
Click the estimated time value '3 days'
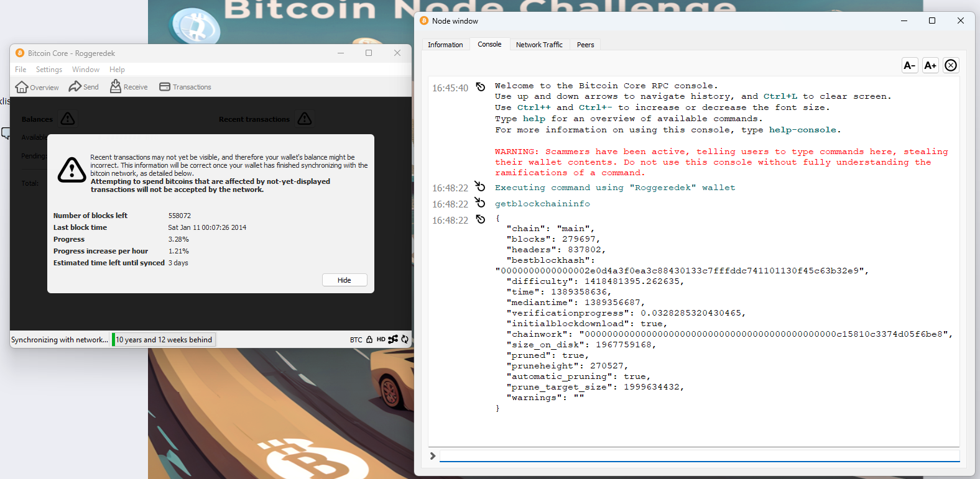(178, 263)
